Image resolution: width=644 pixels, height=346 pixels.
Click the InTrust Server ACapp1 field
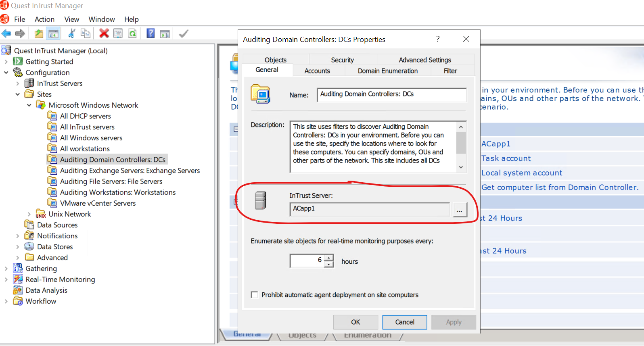coord(370,209)
